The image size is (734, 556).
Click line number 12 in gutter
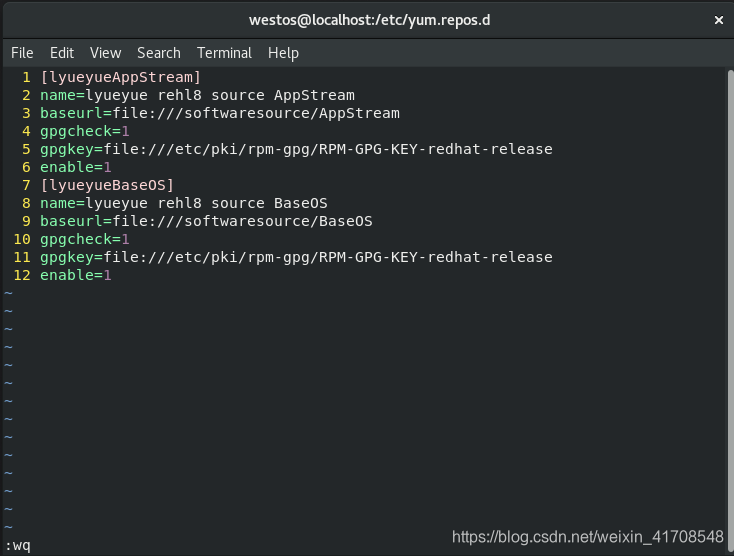tap(22, 275)
